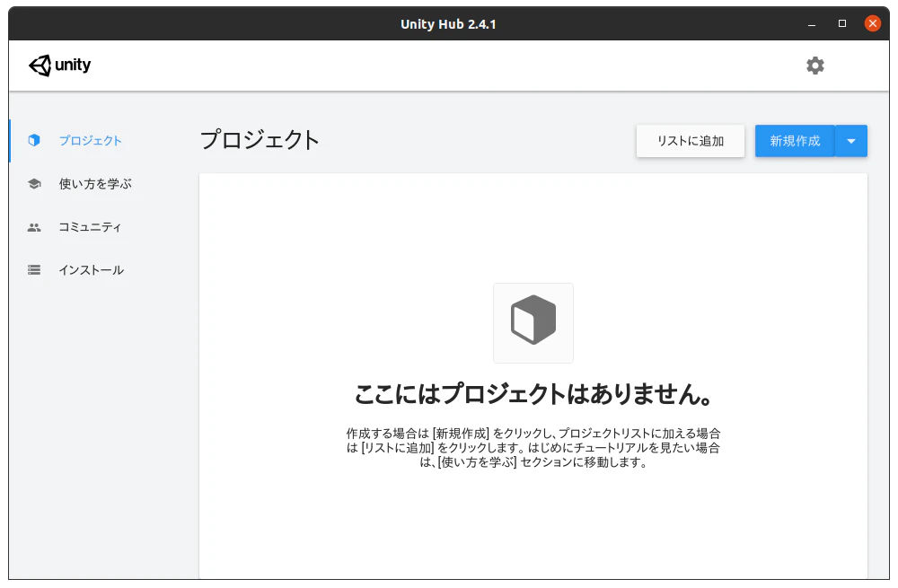This screenshot has width=898, height=588.
Task: Minimize the Unity Hub window
Action: [x=812, y=24]
